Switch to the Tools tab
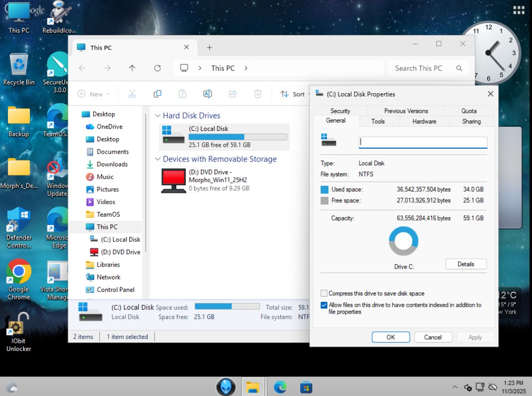 tap(378, 121)
